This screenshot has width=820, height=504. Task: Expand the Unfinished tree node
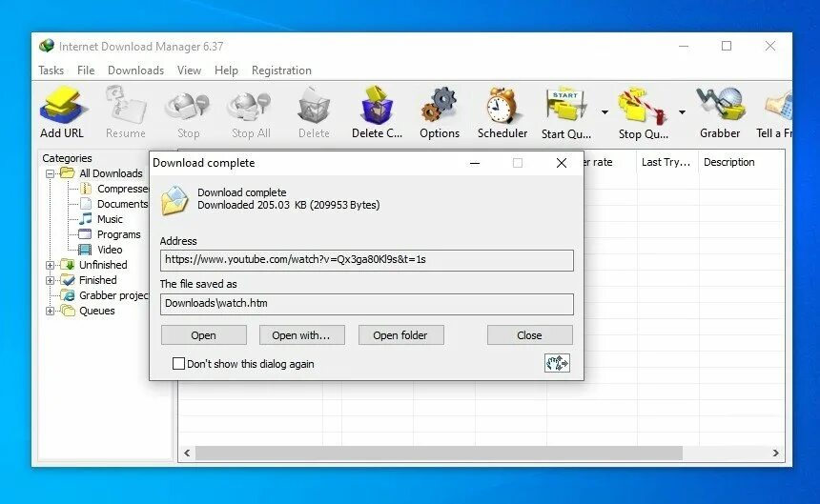click(x=51, y=265)
